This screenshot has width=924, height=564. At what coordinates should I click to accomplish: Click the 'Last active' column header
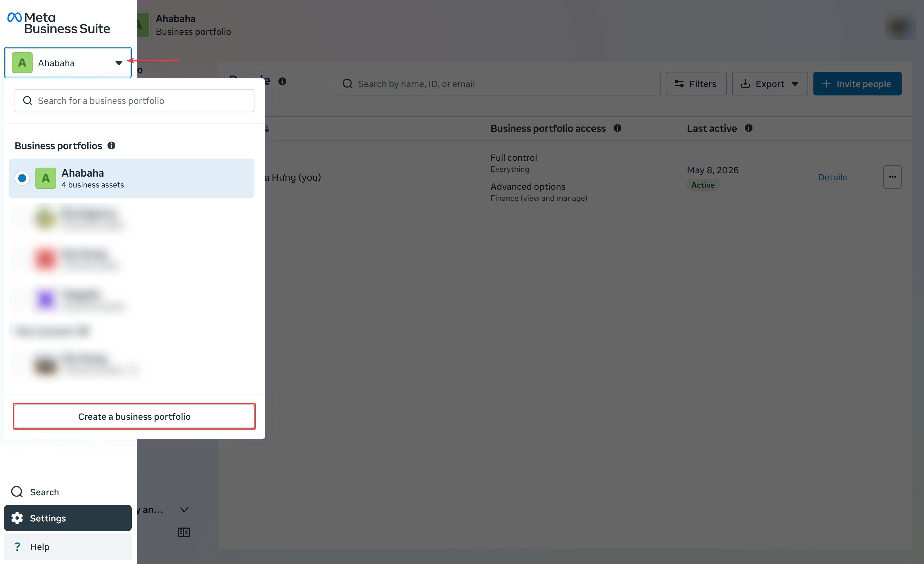pos(712,128)
